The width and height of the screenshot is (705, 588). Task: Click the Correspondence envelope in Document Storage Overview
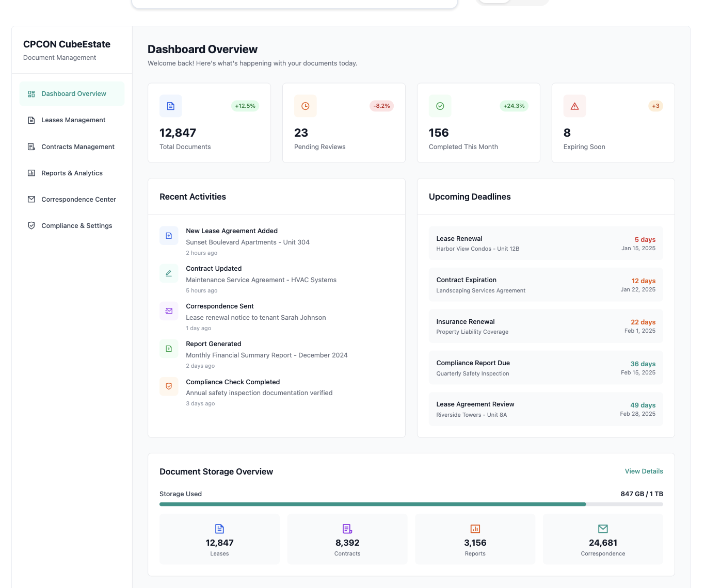603,529
